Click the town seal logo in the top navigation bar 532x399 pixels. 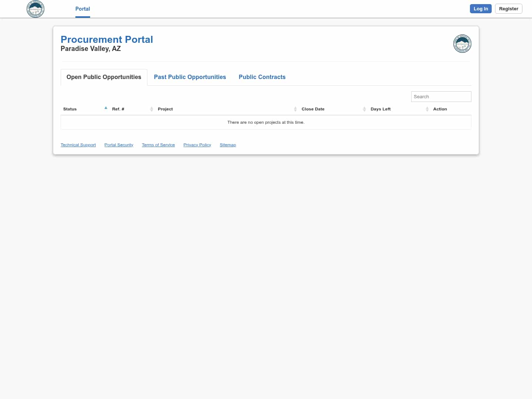[35, 9]
